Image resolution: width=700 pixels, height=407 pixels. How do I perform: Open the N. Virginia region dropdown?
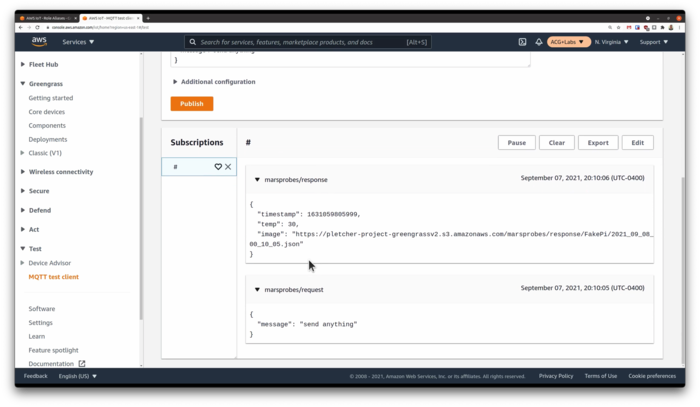[x=611, y=42]
